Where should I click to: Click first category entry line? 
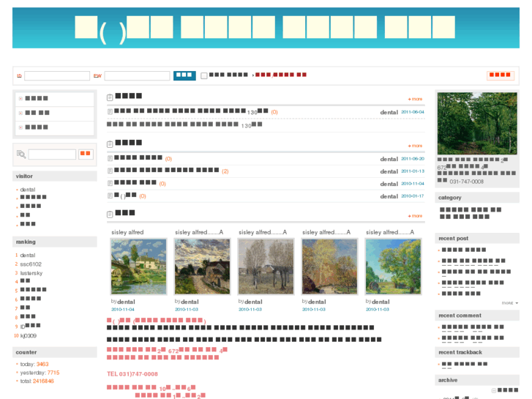[471, 209]
